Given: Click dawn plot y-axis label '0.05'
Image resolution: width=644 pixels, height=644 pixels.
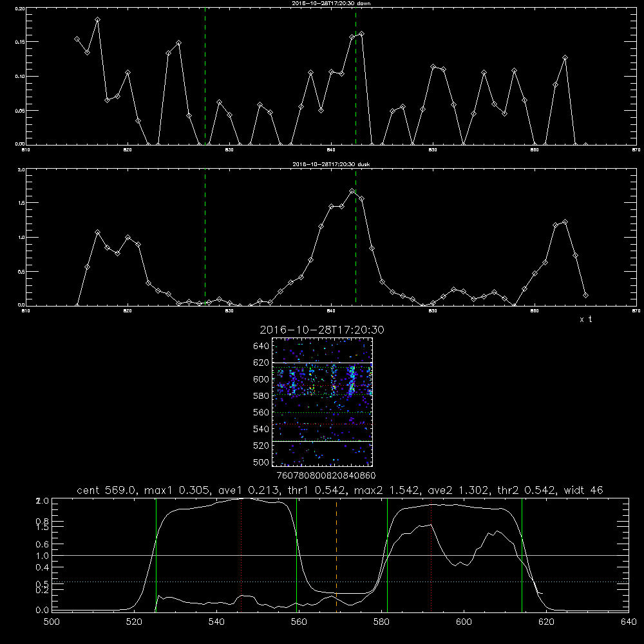Looking at the screenshot, I should click(21, 111).
